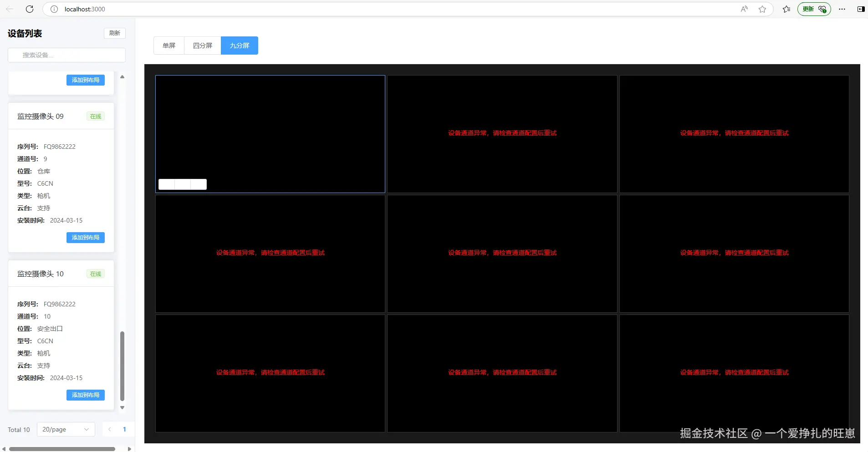Click serial FQ9862222 in 监控摄像头 09 card

point(60,147)
